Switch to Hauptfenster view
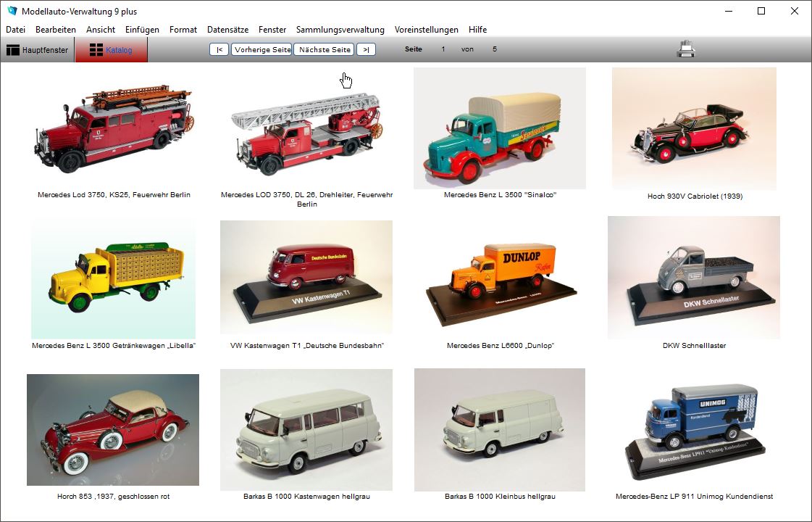The width and height of the screenshot is (812, 522). [x=38, y=50]
